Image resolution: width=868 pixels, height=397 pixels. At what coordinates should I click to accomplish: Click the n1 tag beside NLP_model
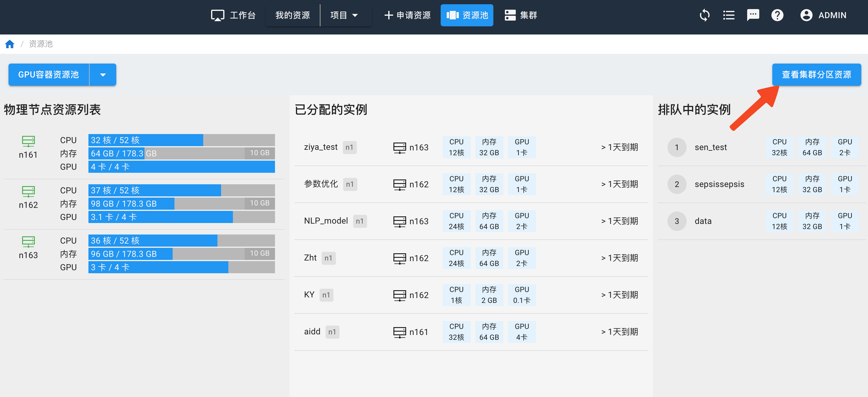pos(360,221)
